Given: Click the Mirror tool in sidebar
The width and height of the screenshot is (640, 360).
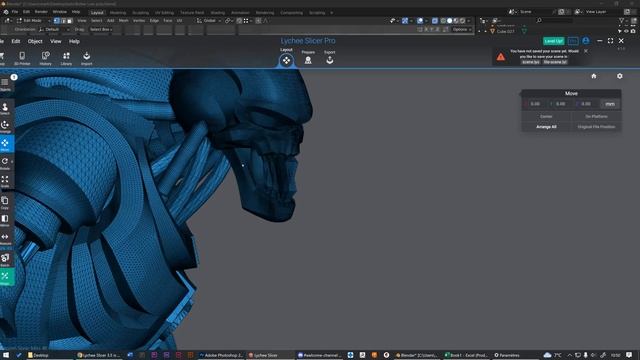Looking at the screenshot, I should (x=5, y=220).
